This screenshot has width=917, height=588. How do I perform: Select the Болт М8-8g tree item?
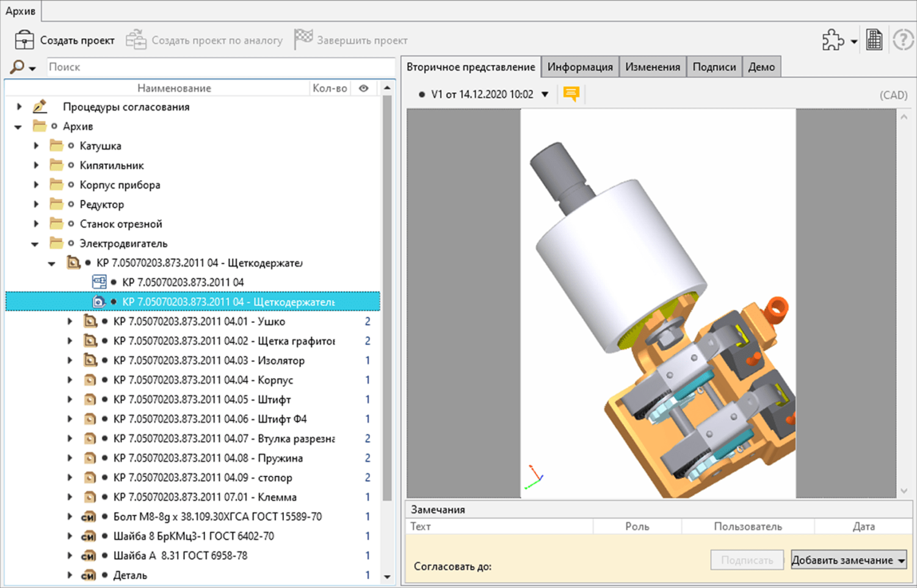click(x=217, y=517)
